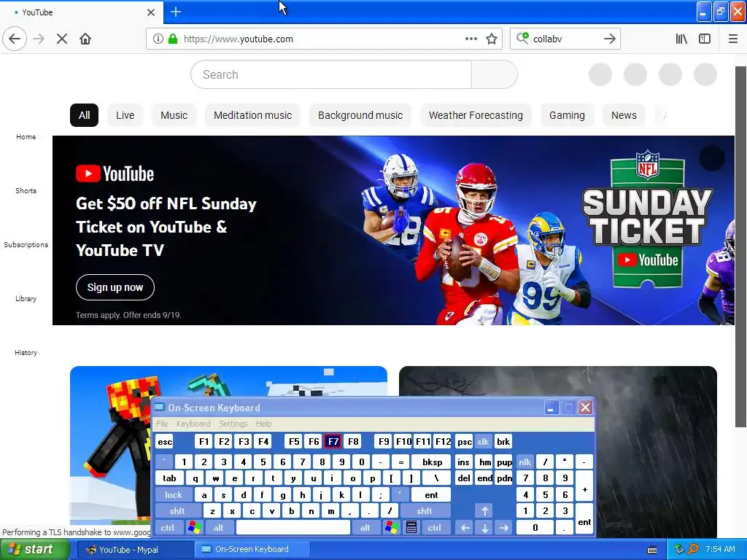Toggle the slk scroll lock key
This screenshot has height=560, width=747.
click(483, 442)
